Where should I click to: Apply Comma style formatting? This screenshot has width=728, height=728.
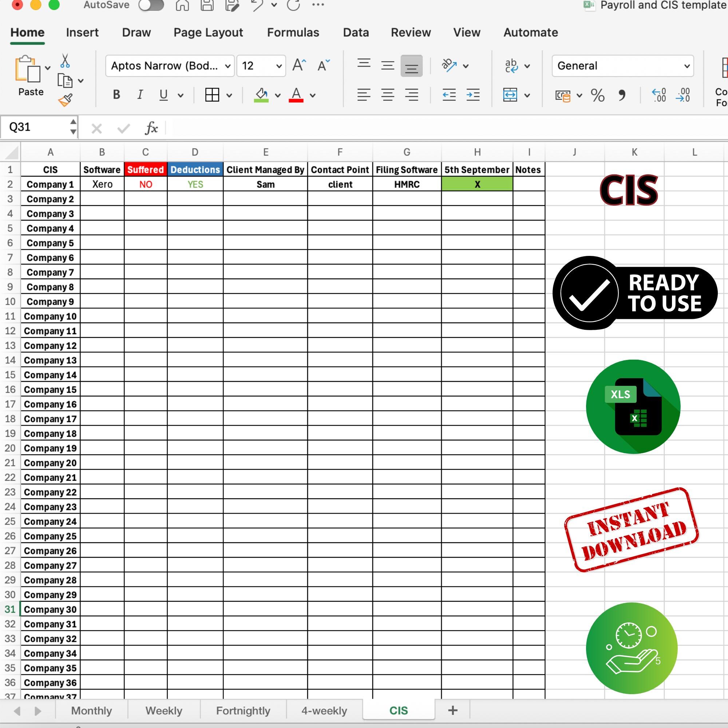[x=622, y=95]
